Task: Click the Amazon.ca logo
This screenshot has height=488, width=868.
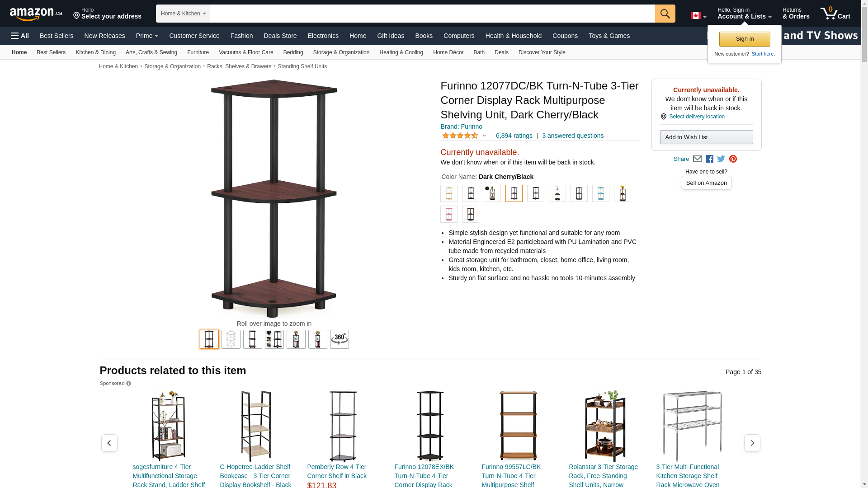Action: coord(36,14)
